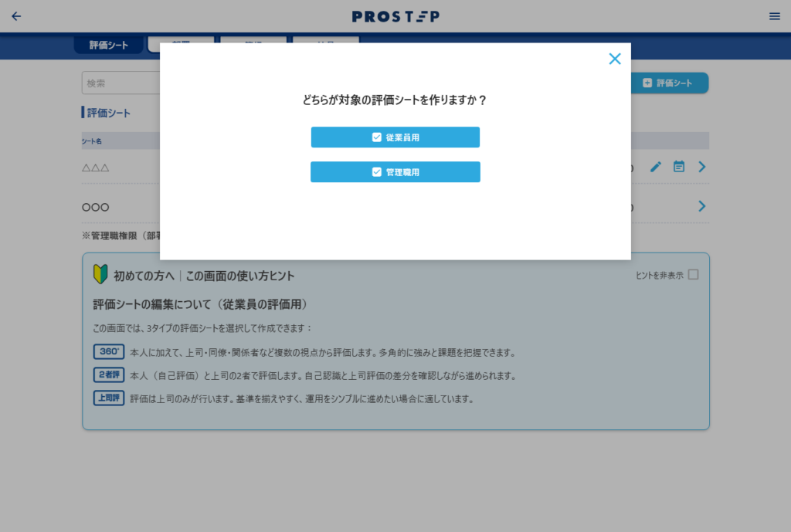Tick the ヒントを非表示 checkbox

point(693,275)
